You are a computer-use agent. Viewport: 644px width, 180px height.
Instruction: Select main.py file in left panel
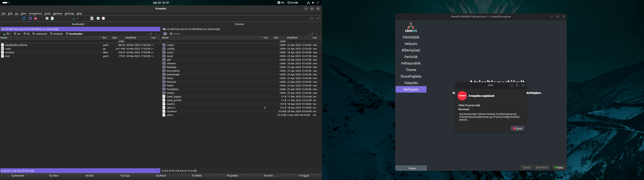click(8, 49)
